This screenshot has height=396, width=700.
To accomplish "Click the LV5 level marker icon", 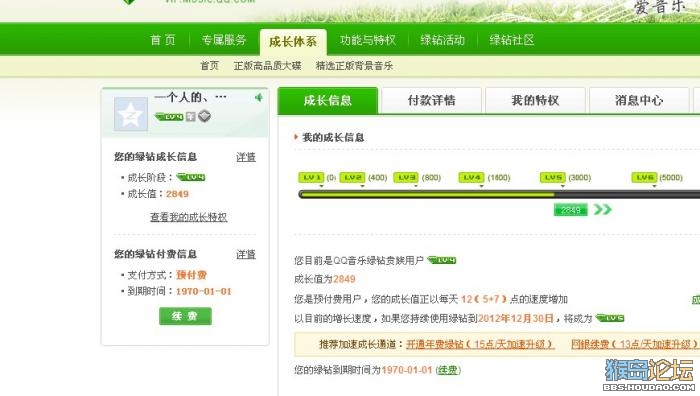I will click(x=553, y=178).
